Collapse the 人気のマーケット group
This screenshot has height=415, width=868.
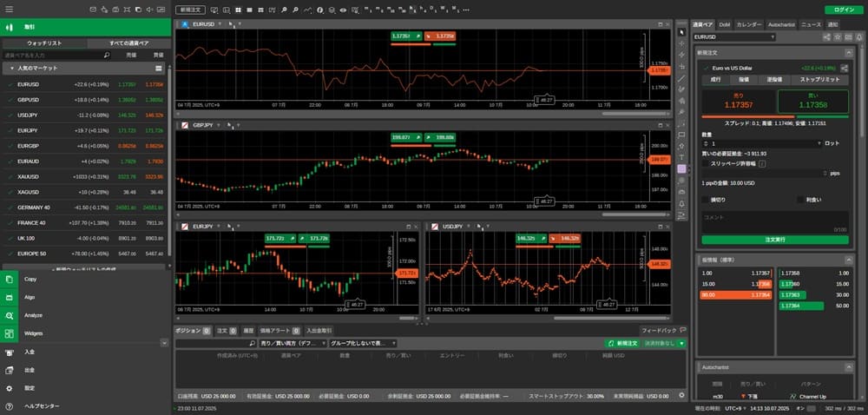(x=12, y=68)
